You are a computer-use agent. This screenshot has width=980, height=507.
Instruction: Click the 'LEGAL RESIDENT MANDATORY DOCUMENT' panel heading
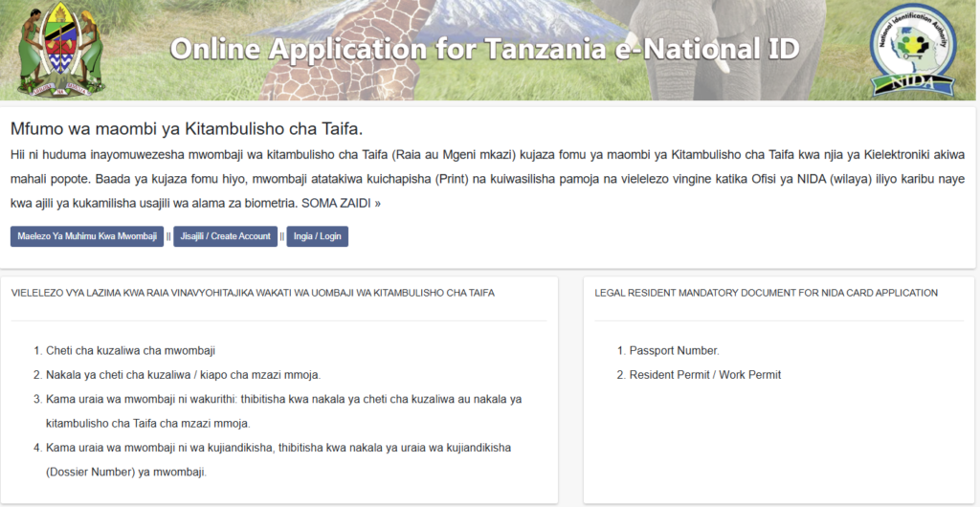pyautogui.click(x=766, y=293)
